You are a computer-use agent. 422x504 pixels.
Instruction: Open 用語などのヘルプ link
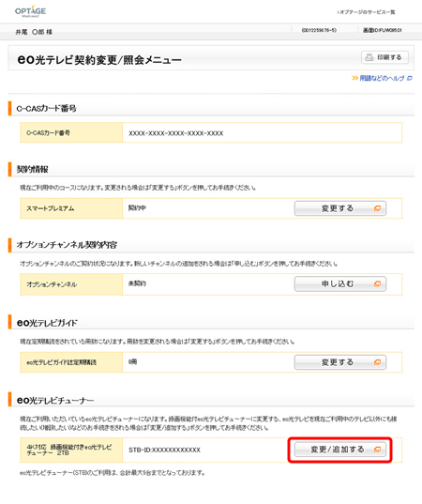[382, 78]
